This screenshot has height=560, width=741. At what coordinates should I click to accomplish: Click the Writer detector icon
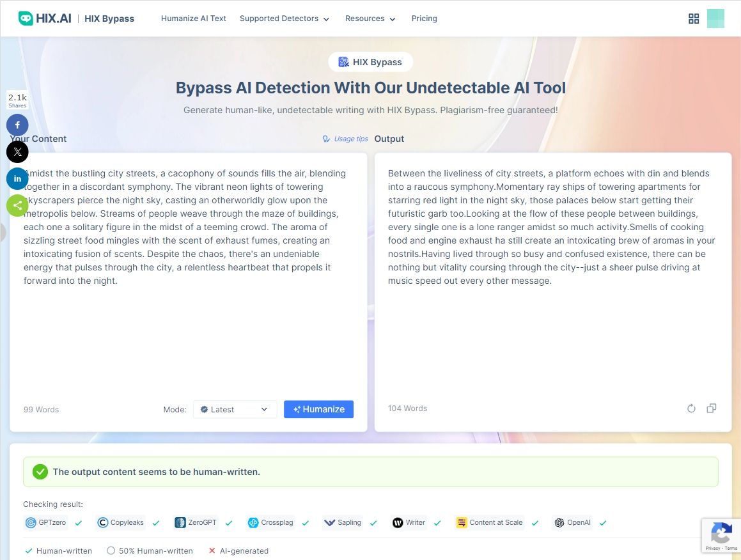tap(398, 523)
